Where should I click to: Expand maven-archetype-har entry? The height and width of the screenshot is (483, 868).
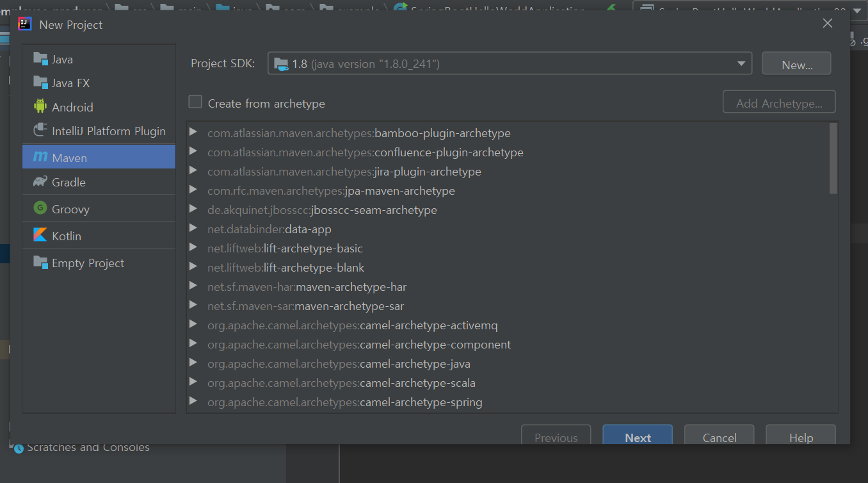pyautogui.click(x=193, y=286)
